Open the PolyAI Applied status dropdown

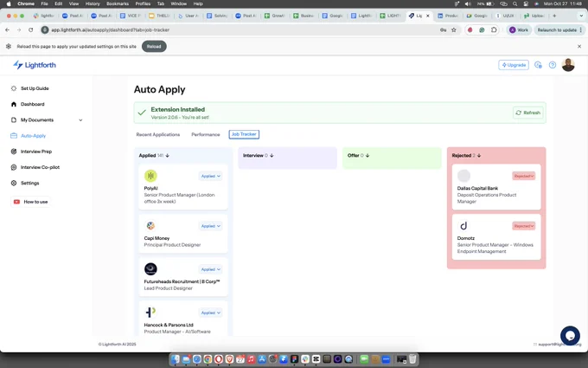[x=210, y=176]
